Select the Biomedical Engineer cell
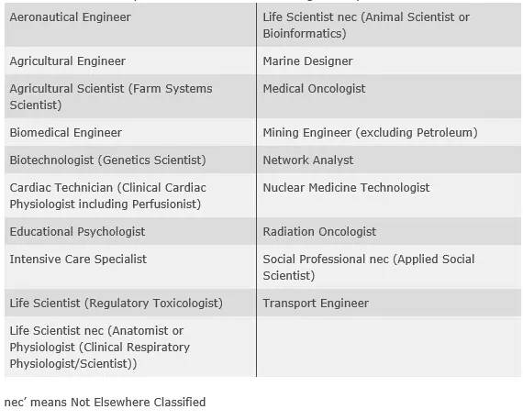Image resolution: width=523 pixels, height=420 pixels. pos(130,132)
